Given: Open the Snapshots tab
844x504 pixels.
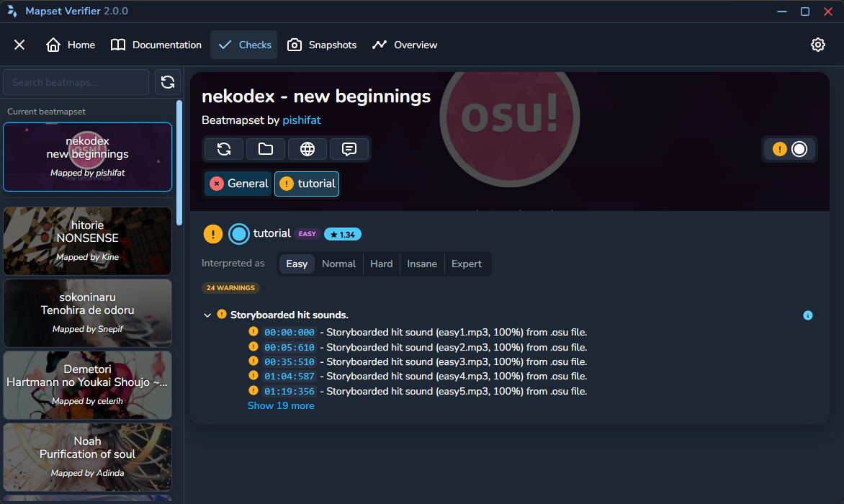Looking at the screenshot, I should click(322, 45).
